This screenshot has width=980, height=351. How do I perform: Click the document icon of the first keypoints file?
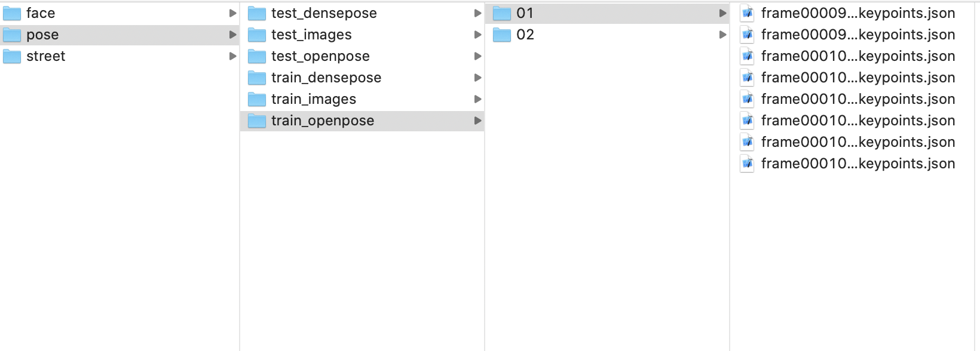(x=746, y=13)
